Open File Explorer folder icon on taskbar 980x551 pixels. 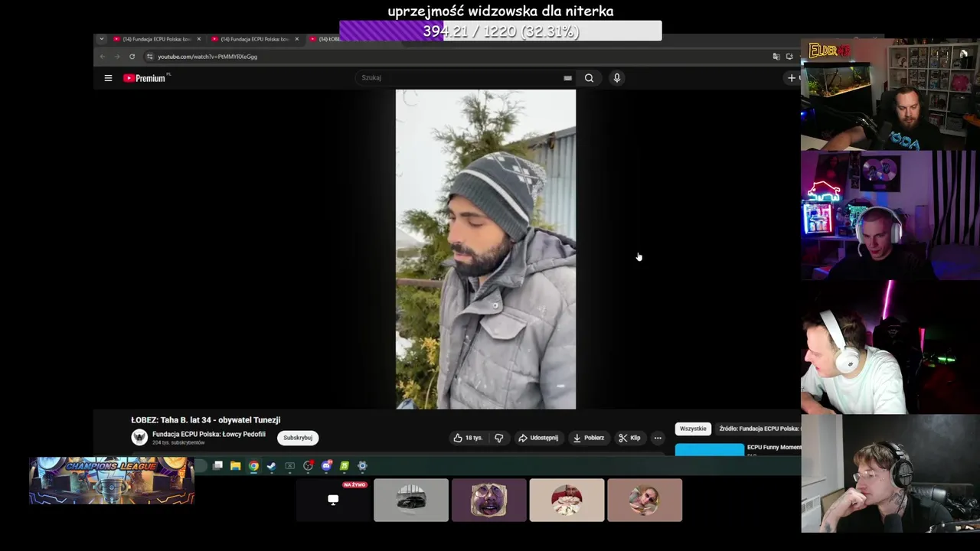[x=236, y=465]
